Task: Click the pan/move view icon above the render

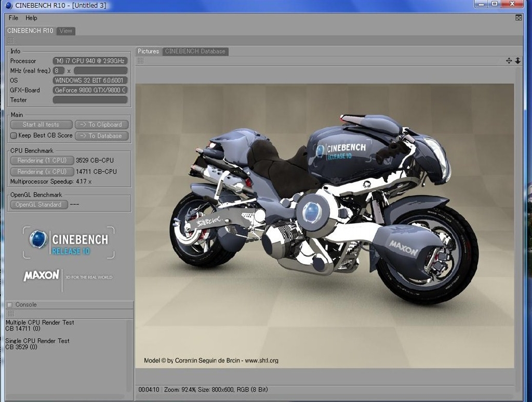Action: [509, 61]
